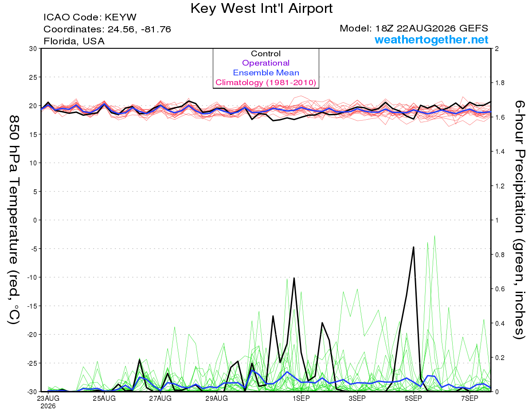
Task: Click the 25AUG date tick label
Action: point(104,398)
